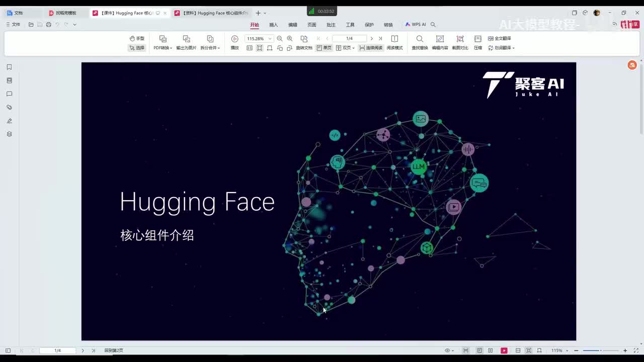Click the open folder icon in quick access bar

tap(31, 25)
